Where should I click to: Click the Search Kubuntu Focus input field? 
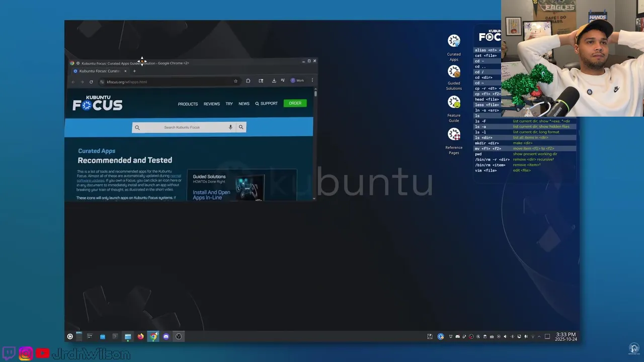tap(182, 127)
